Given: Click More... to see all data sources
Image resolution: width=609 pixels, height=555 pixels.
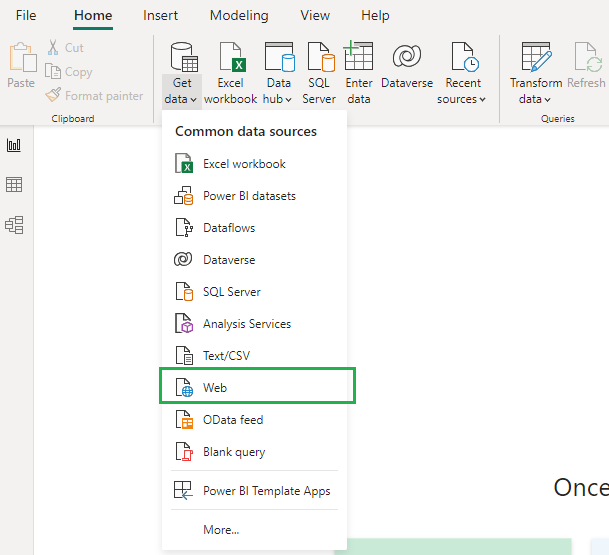Looking at the screenshot, I should [x=254, y=530].
